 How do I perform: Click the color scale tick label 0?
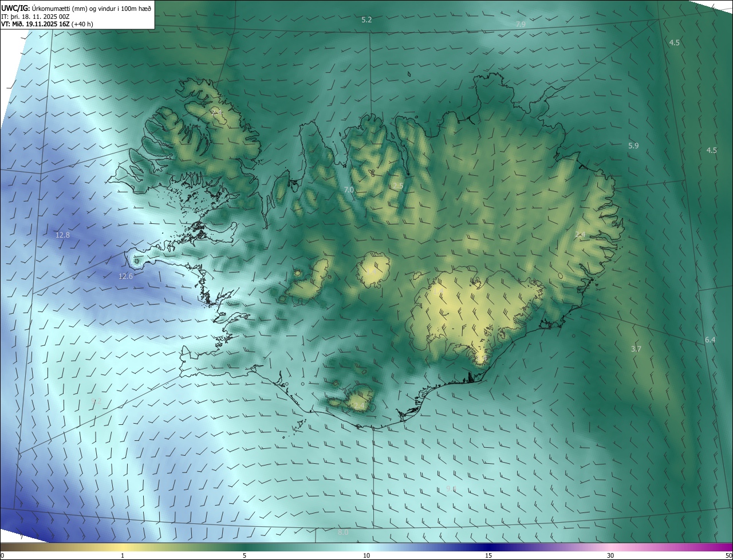point(2,556)
